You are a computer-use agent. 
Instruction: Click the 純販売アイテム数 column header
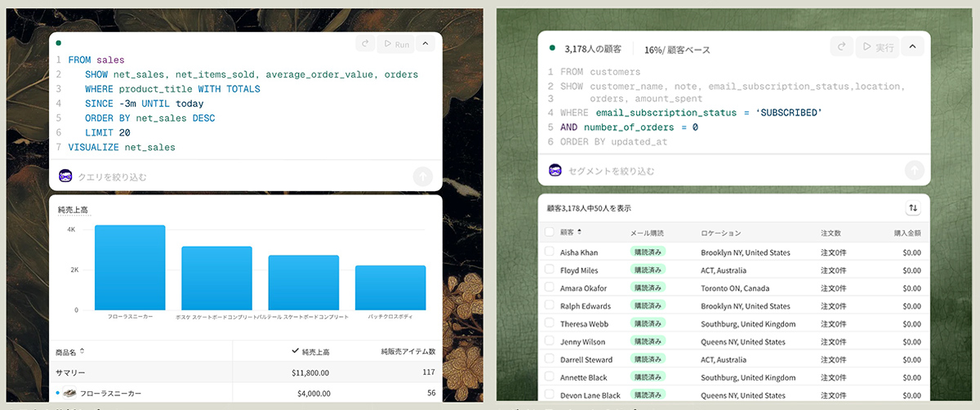pos(408,351)
